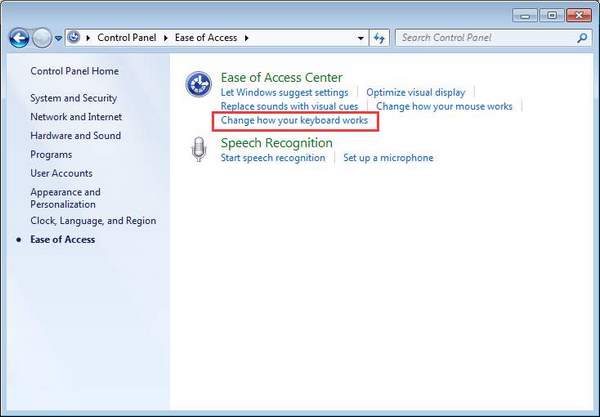Image resolution: width=600 pixels, height=417 pixels.
Task: Click the Back navigation arrow button
Action: [19, 38]
